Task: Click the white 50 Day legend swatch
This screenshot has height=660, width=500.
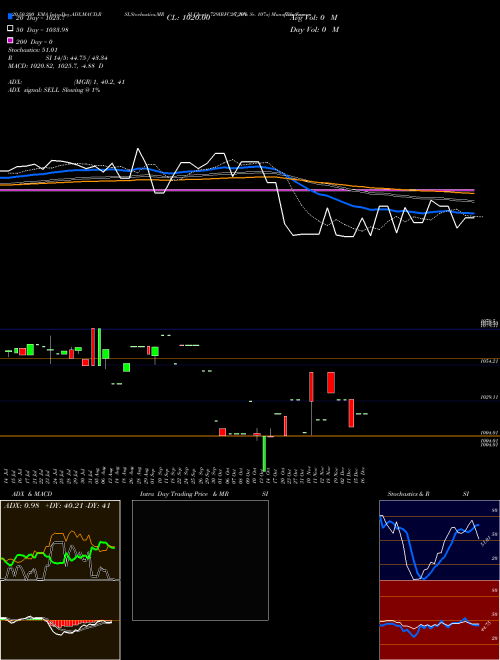Action: [x=11, y=29]
